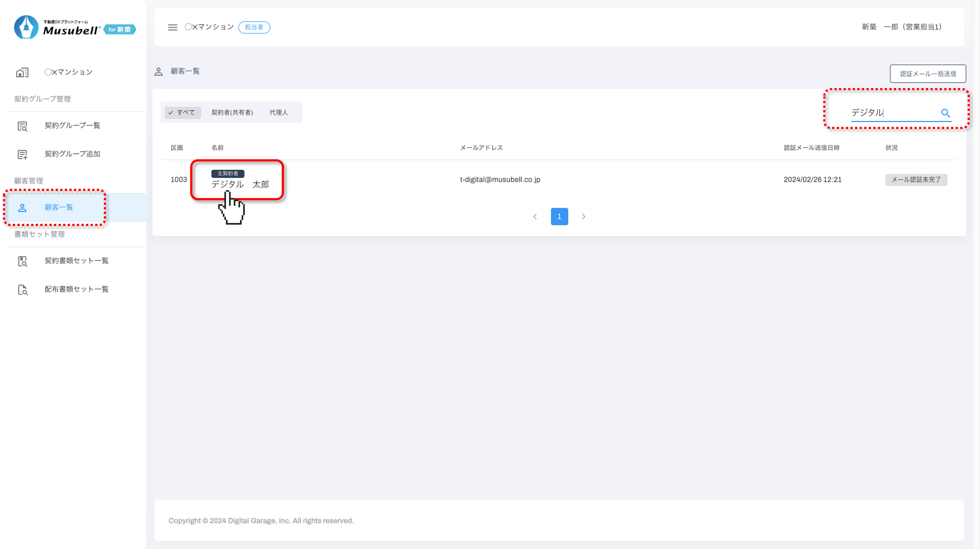Open 契約グループ追加 sidebar icon
980x549 pixels.
22,154
